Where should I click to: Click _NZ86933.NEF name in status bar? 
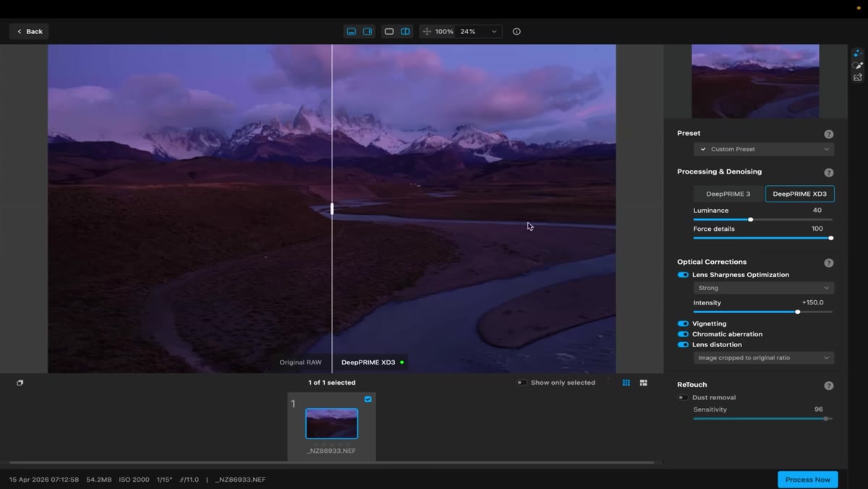(240, 480)
